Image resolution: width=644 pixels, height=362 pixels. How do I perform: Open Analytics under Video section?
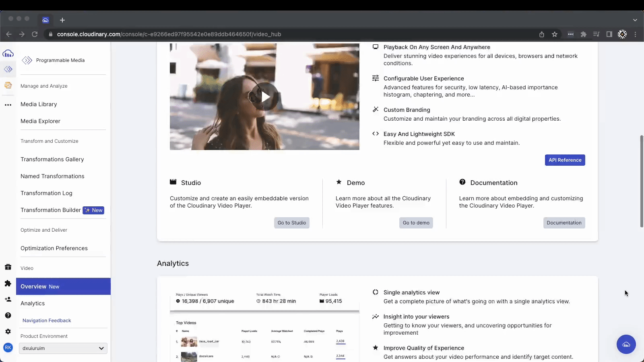(33, 303)
